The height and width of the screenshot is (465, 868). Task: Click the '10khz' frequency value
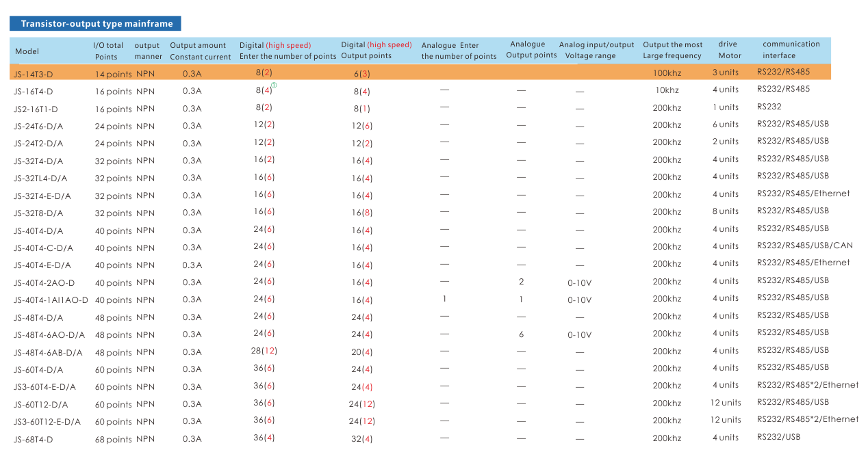(x=667, y=90)
